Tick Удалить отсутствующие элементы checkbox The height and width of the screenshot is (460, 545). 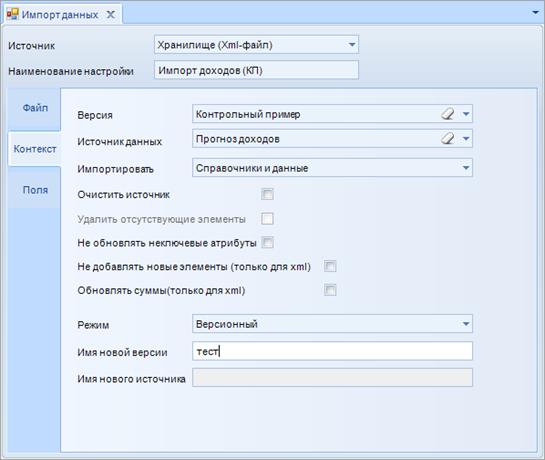point(267,219)
